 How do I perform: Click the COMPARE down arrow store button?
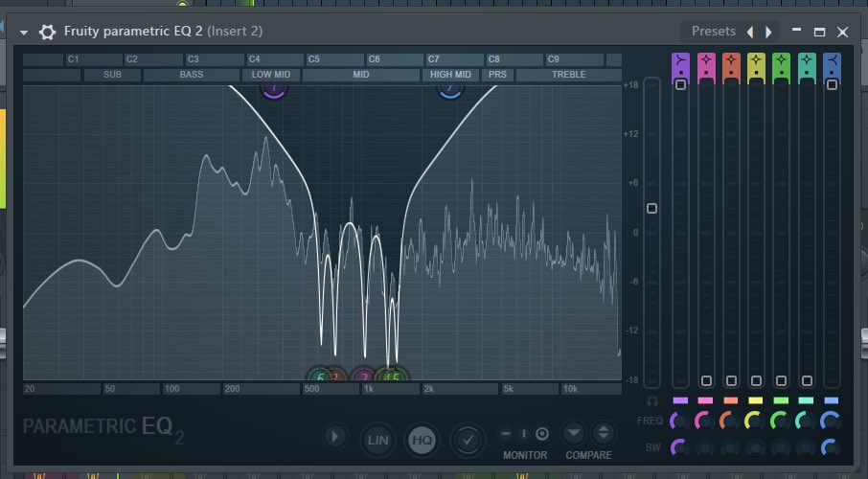click(574, 434)
